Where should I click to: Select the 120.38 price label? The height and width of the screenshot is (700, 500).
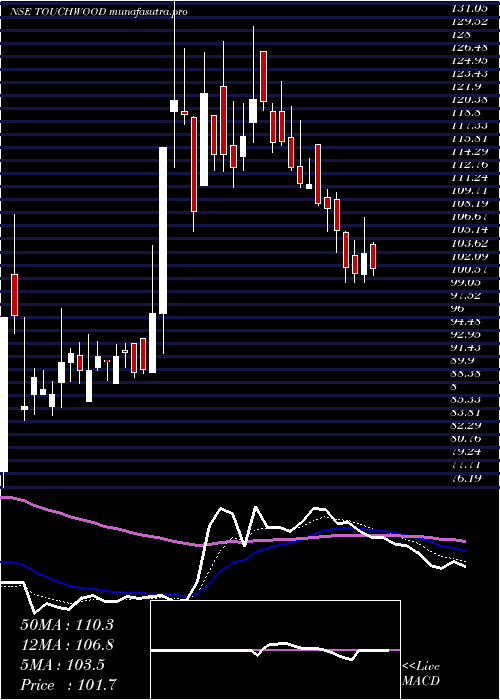pyautogui.click(x=470, y=99)
